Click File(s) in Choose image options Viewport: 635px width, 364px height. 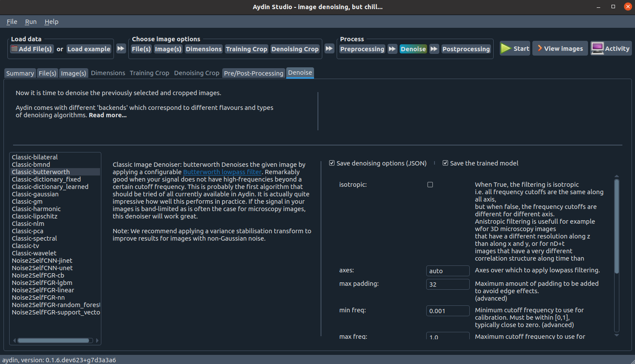click(x=141, y=49)
